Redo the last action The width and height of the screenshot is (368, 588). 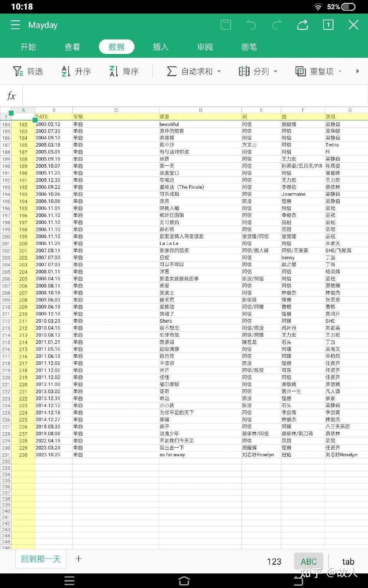tap(277, 24)
